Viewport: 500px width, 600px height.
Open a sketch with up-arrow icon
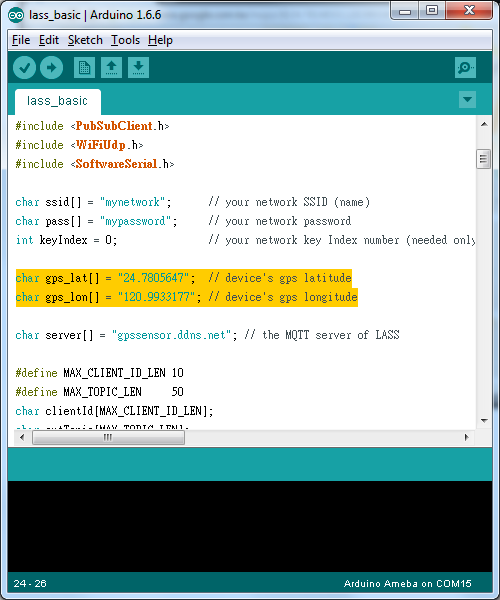[x=111, y=68]
